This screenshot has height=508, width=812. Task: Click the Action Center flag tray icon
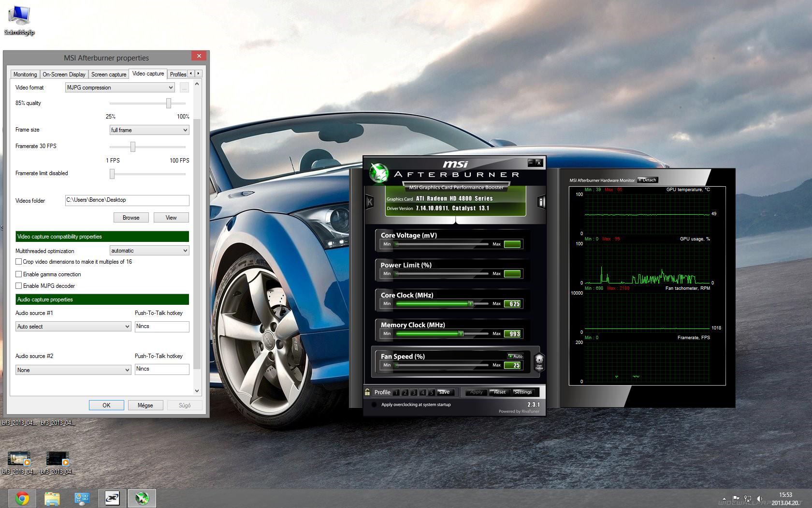coord(736,498)
